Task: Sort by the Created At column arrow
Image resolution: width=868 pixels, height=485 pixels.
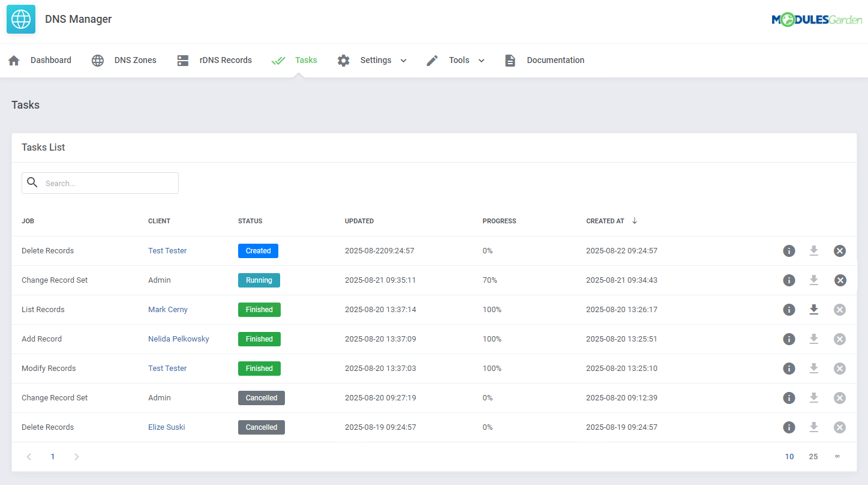Action: (x=635, y=221)
